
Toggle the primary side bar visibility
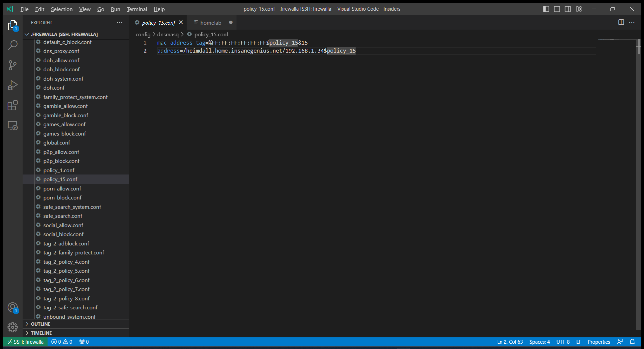546,9
